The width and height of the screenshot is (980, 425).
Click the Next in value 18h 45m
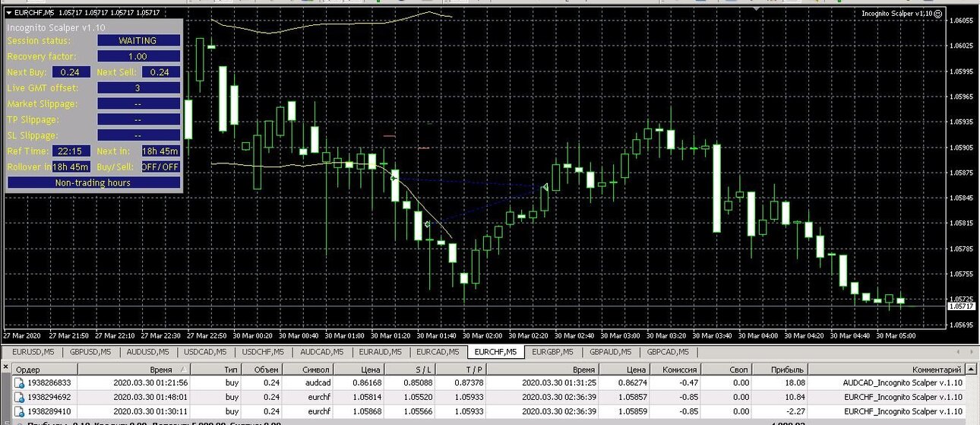(160, 151)
